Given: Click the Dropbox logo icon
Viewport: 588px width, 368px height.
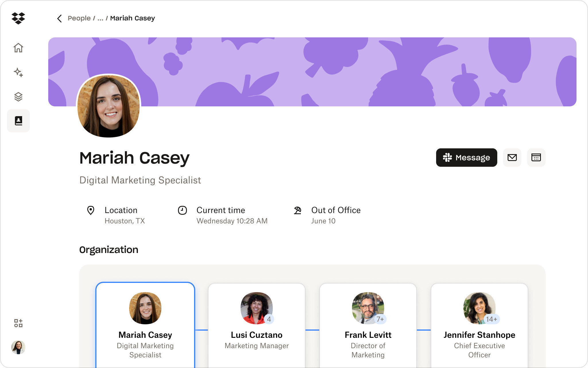Looking at the screenshot, I should coord(18,18).
